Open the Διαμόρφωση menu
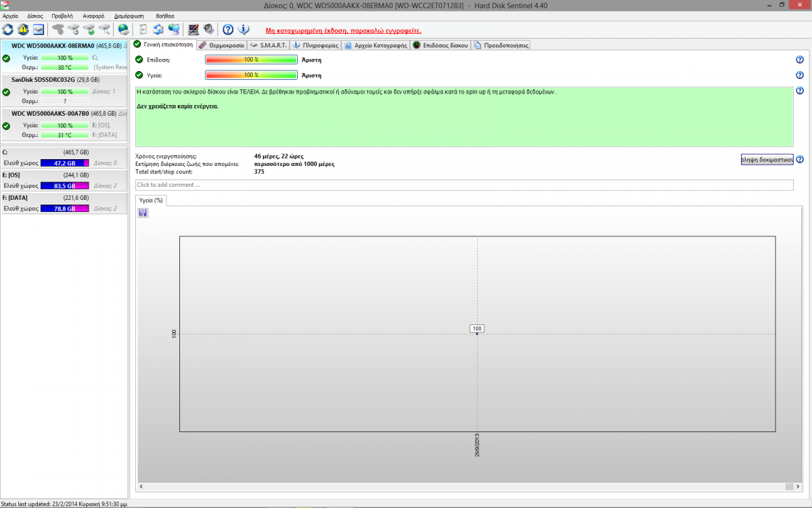 pos(130,16)
